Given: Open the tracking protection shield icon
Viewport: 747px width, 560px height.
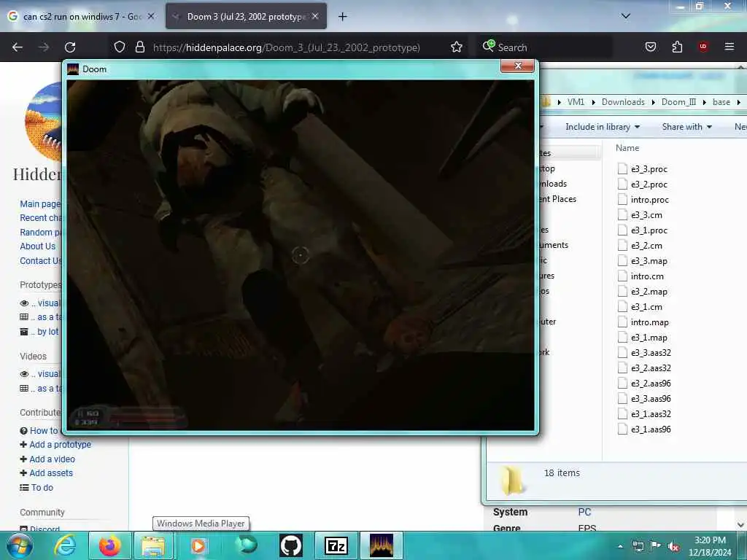Looking at the screenshot, I should [x=119, y=47].
